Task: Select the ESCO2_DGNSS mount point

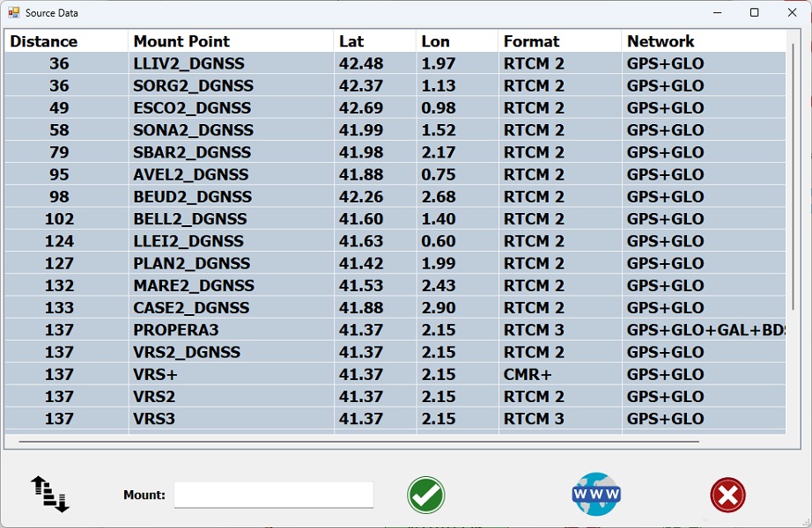Action: 191,108
